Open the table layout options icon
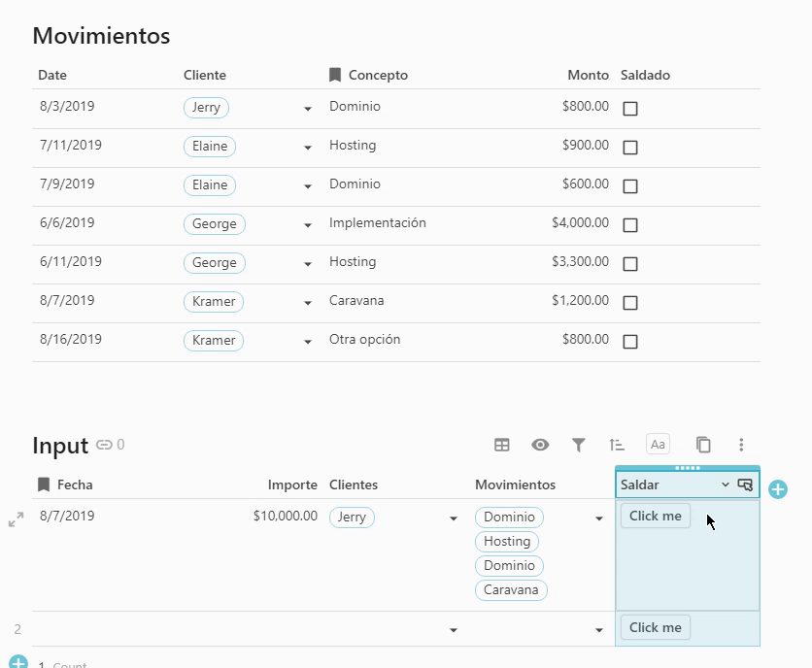Image resolution: width=812 pixels, height=668 pixels. (502, 445)
